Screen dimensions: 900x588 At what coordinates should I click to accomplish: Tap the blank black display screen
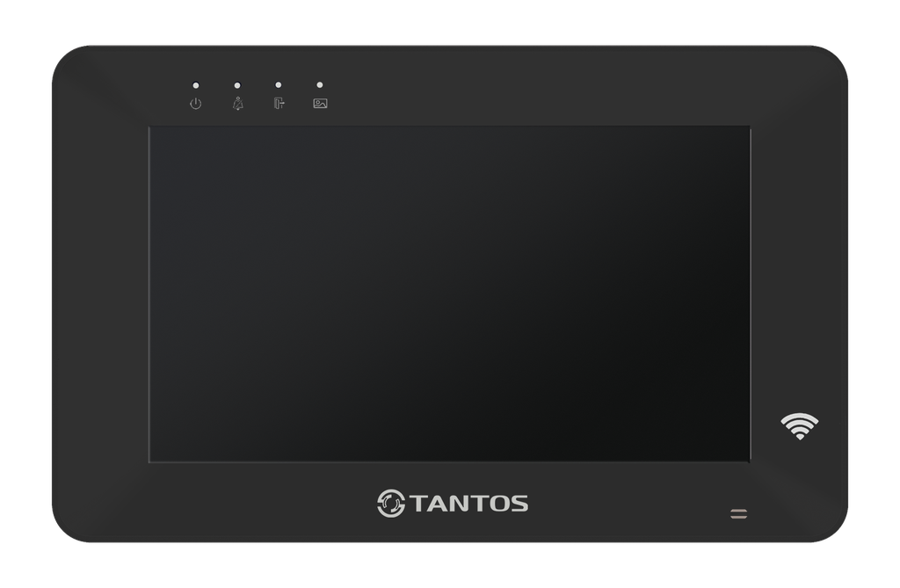point(449,294)
